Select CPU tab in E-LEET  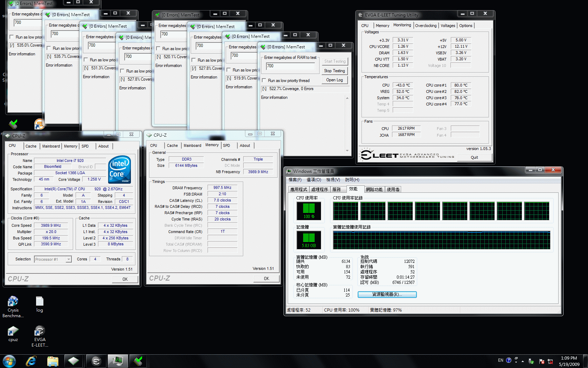pos(365,26)
